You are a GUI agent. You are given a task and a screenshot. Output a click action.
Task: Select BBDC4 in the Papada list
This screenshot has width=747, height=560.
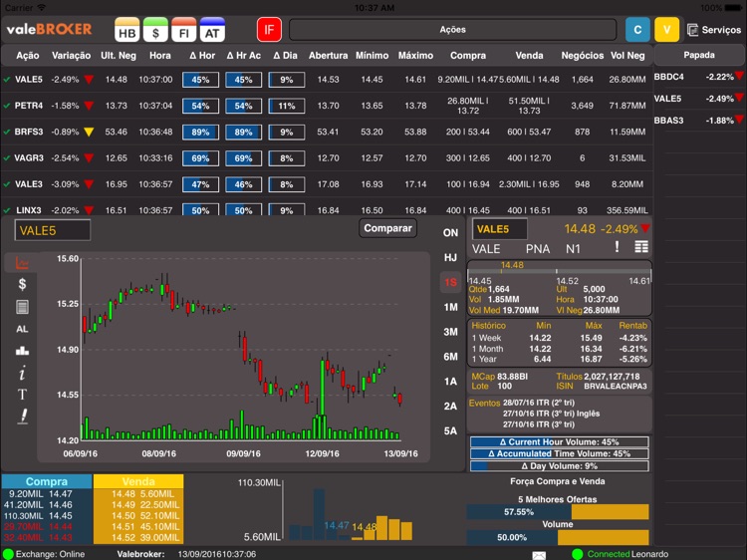[698, 77]
